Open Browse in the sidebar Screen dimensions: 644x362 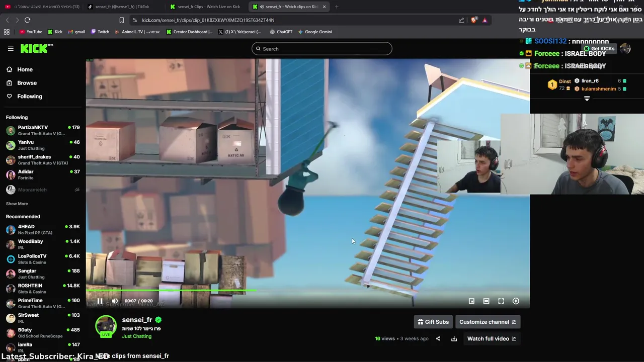coord(27,83)
